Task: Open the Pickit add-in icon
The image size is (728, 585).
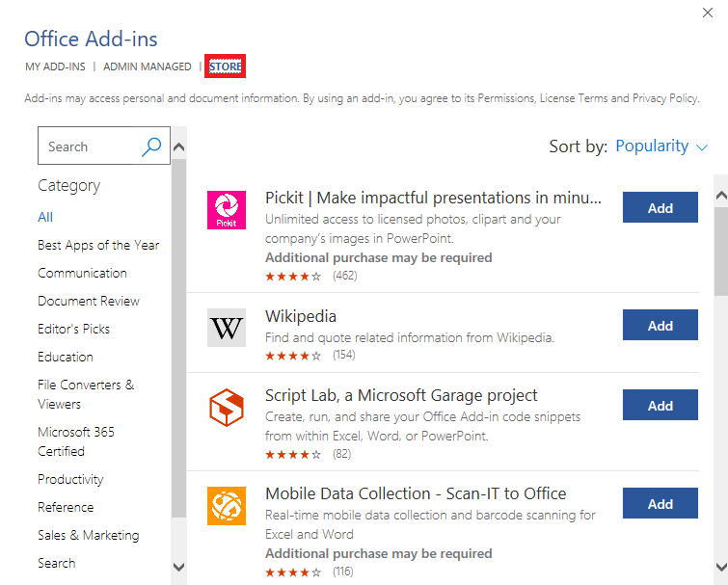Action: point(226,210)
